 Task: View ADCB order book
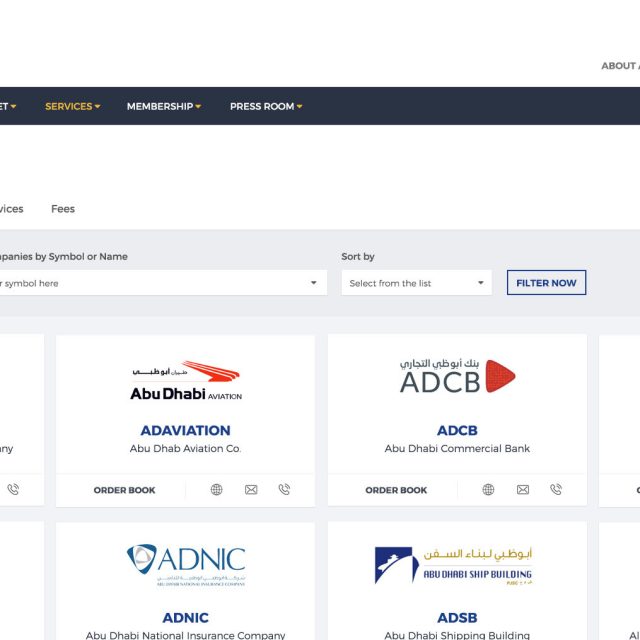coord(396,490)
